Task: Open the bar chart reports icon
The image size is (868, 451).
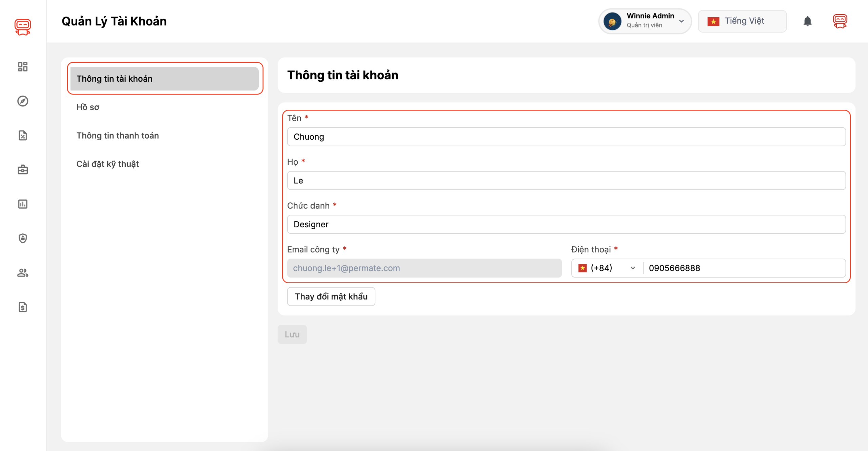Action: (x=23, y=204)
